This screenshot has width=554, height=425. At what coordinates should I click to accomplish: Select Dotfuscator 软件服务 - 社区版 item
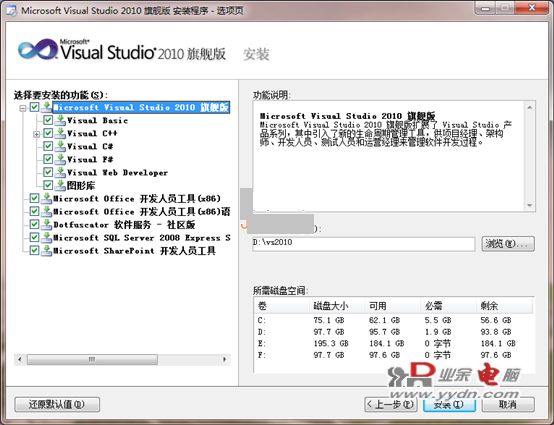pyautogui.click(x=124, y=225)
